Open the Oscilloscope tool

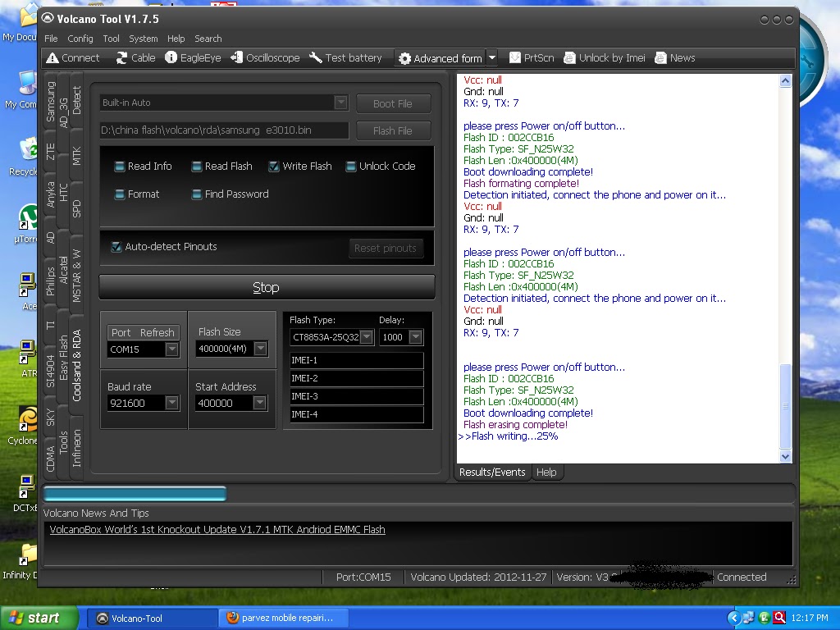click(x=265, y=58)
